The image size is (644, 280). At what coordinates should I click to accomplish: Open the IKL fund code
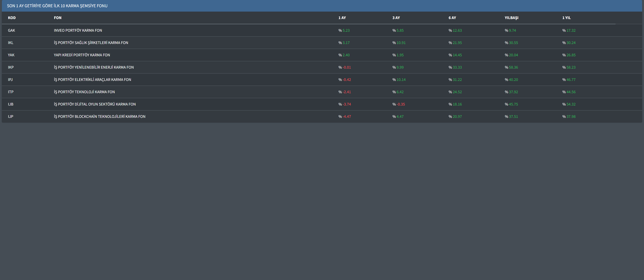pyautogui.click(x=10, y=43)
